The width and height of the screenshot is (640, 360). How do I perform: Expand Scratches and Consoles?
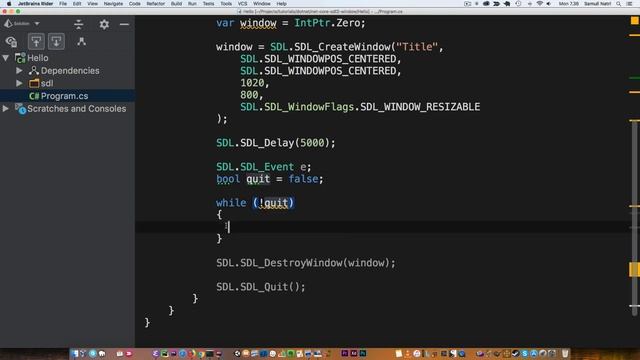tap(6, 109)
